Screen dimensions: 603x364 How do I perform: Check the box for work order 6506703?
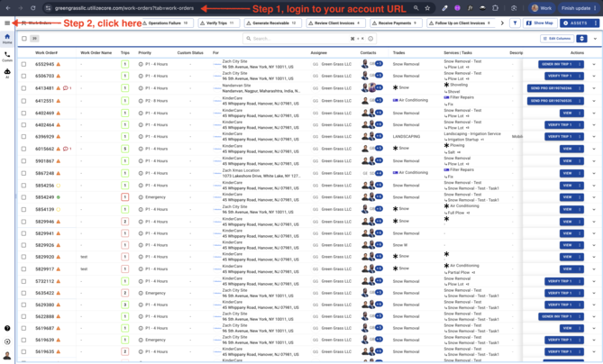(23, 76)
